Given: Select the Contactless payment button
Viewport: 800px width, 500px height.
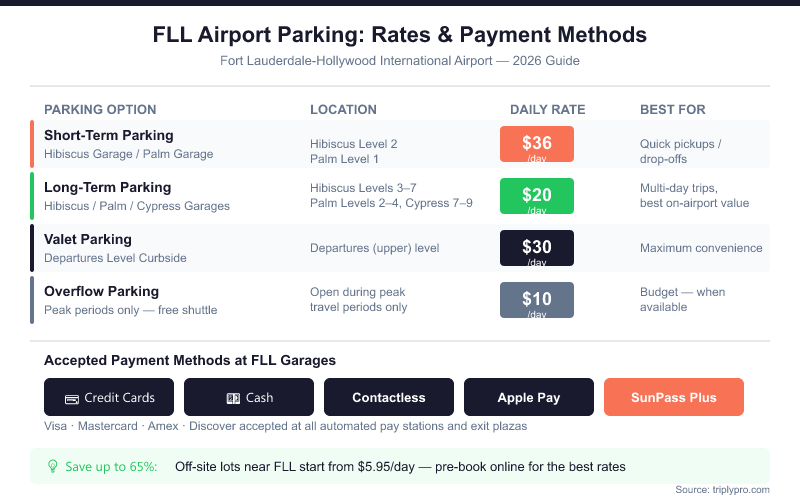Looking at the screenshot, I should (389, 397).
